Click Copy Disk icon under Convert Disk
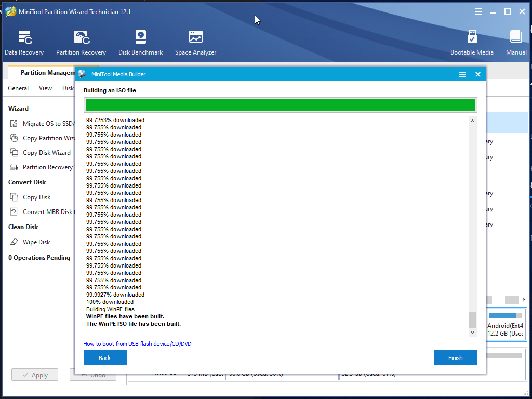This screenshot has width=532, height=399. (14, 197)
